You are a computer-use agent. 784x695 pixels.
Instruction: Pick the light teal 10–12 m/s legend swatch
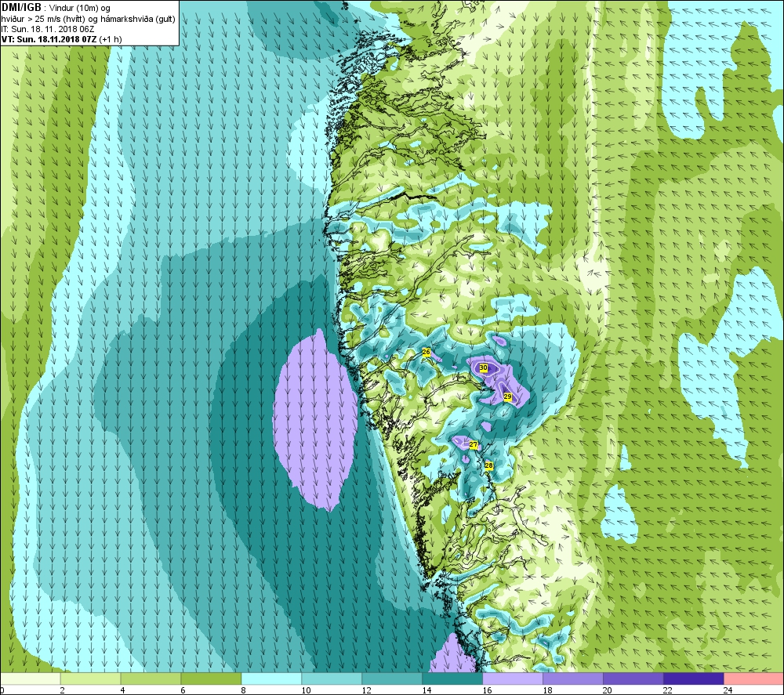click(332, 679)
